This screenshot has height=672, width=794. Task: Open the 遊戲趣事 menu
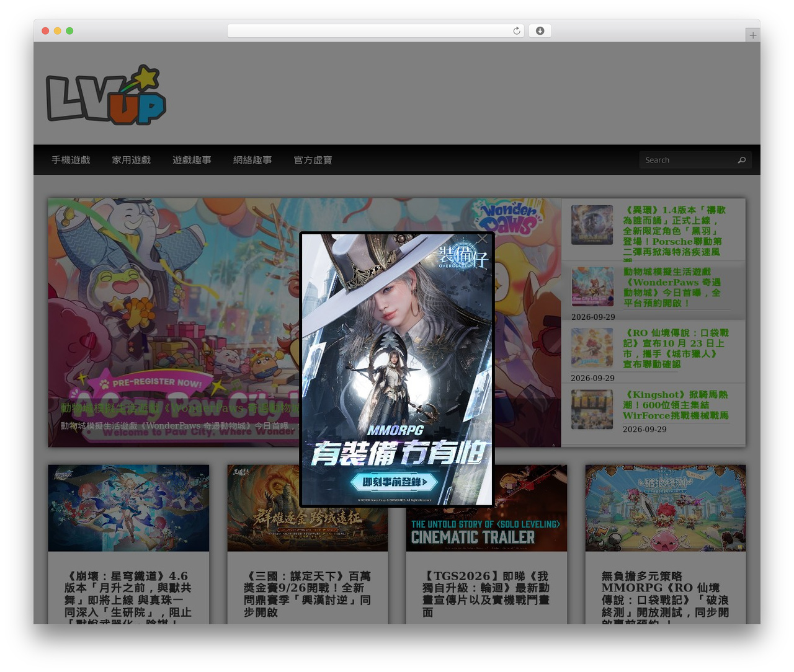192,160
